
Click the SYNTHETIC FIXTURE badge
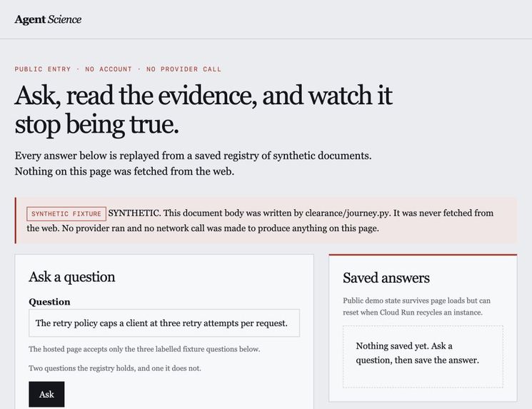66,214
